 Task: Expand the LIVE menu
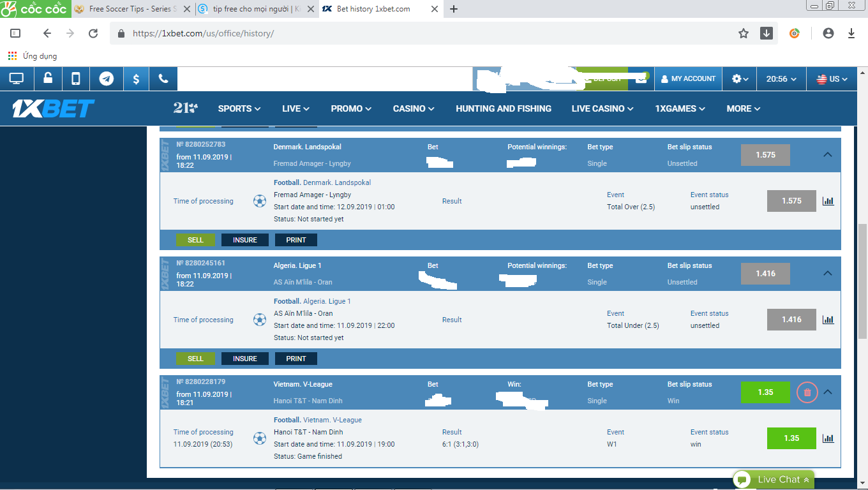coord(296,108)
